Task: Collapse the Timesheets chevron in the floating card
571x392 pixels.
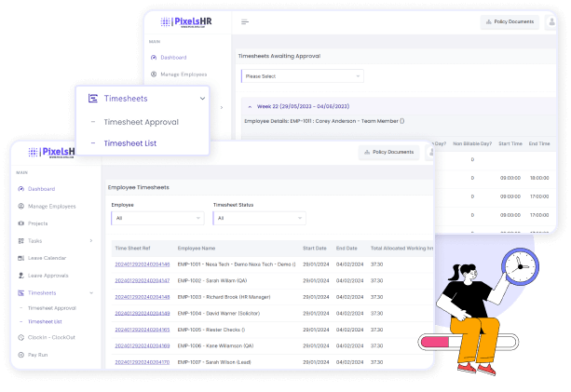Action: [x=202, y=99]
